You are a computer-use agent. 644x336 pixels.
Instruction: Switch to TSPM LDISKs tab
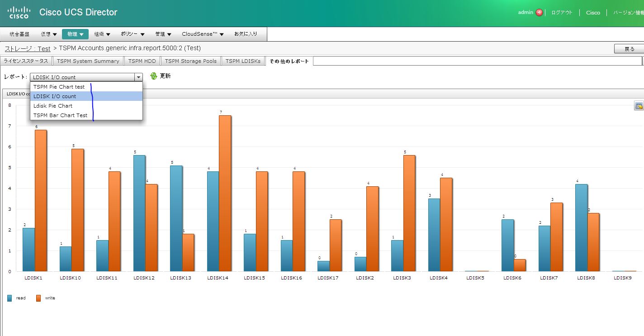[243, 61]
